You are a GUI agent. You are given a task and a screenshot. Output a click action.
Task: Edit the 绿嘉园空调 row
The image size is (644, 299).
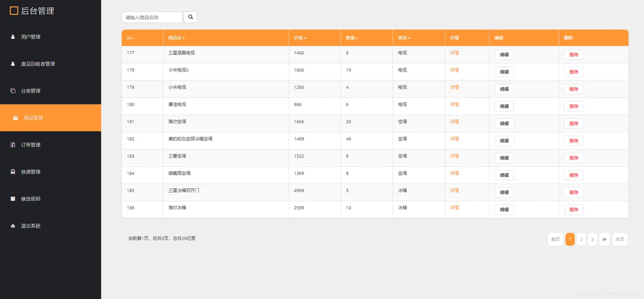(x=504, y=175)
